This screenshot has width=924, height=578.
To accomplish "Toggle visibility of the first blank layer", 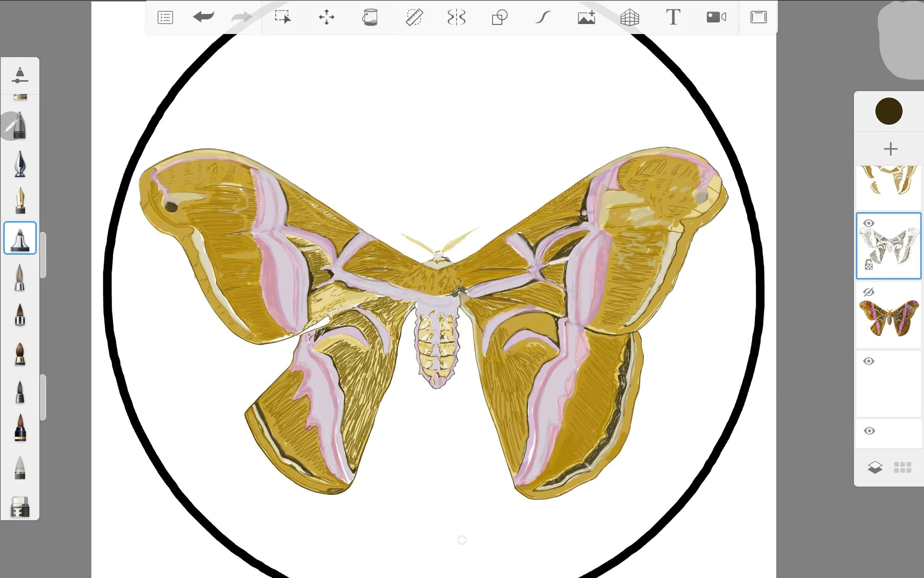I will (x=869, y=361).
